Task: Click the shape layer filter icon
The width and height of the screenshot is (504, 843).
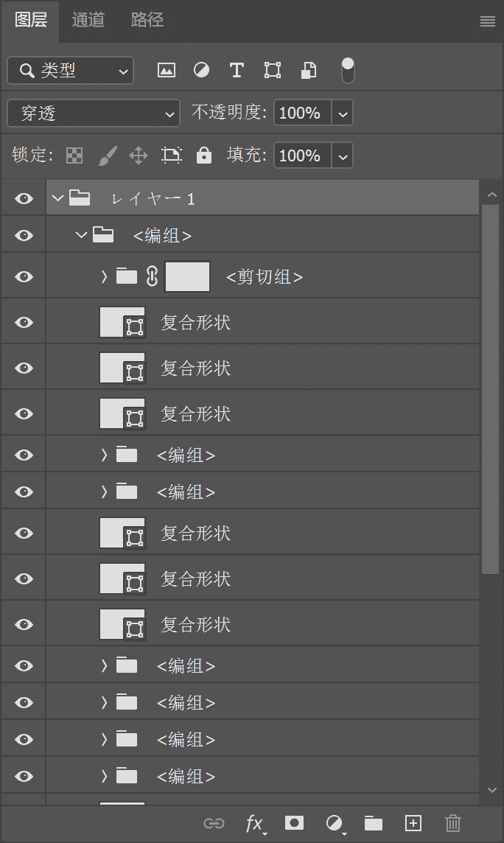Action: tap(273, 71)
